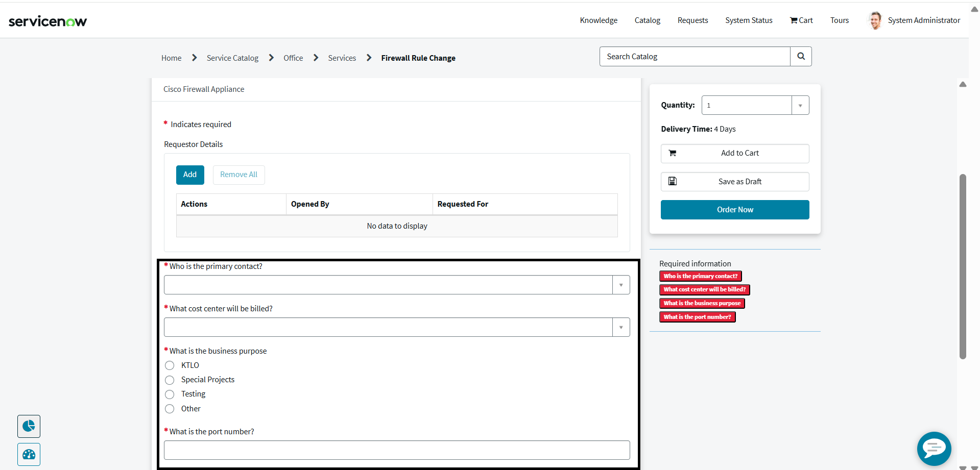Click the ServiceNow logo
This screenshot has width=980, height=470.
pos(47,21)
